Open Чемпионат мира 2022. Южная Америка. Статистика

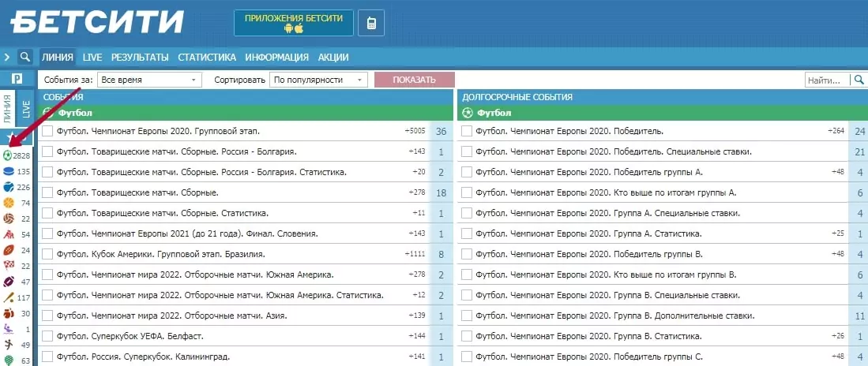[220, 295]
